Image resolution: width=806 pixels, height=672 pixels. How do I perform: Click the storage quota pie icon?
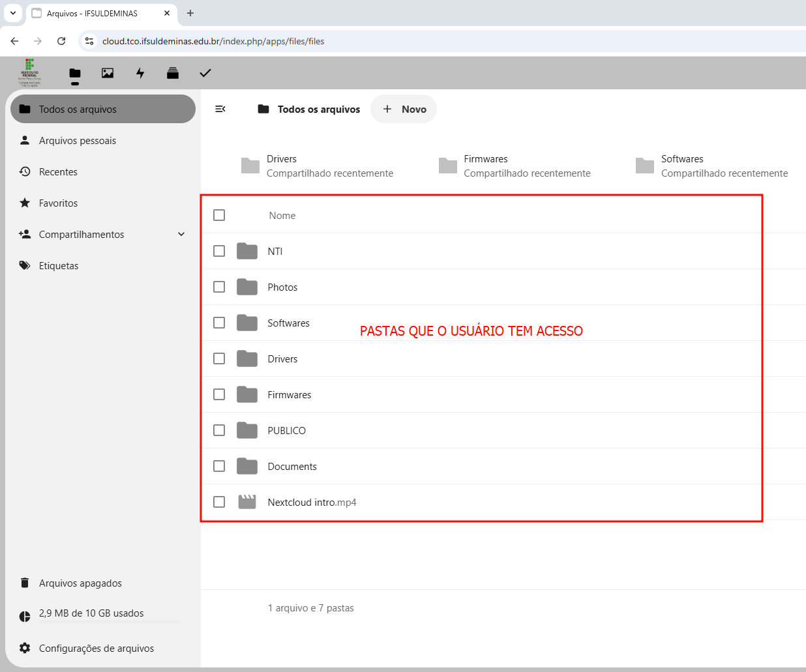(x=25, y=617)
